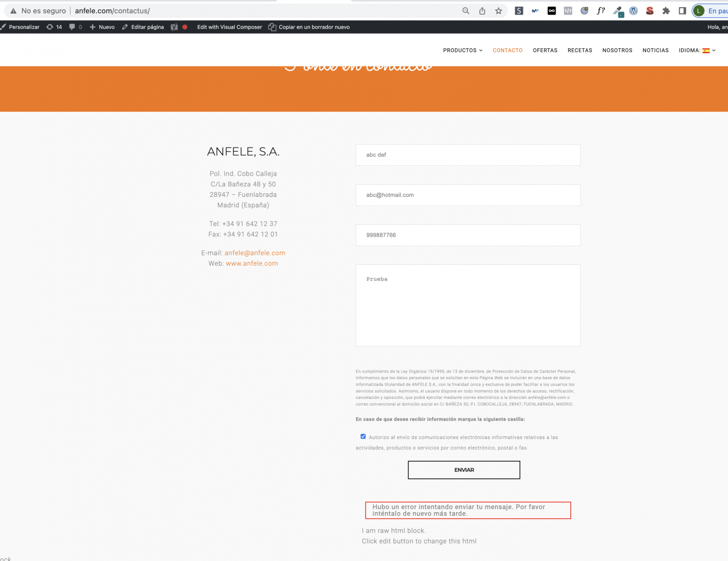Open the 'S' browser extension
The width and height of the screenshot is (728, 561).
519,11
